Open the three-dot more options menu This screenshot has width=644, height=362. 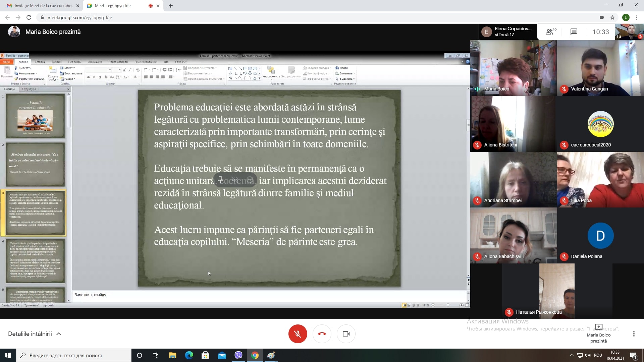pos(634,334)
